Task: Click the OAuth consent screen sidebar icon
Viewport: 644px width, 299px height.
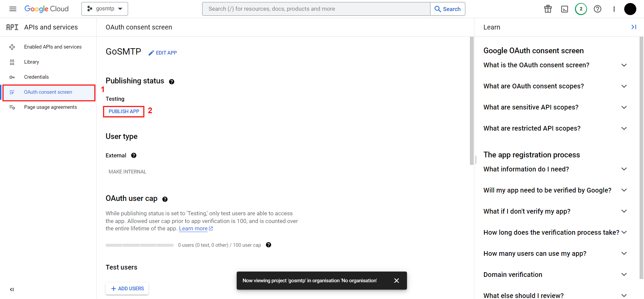Action: (12, 92)
